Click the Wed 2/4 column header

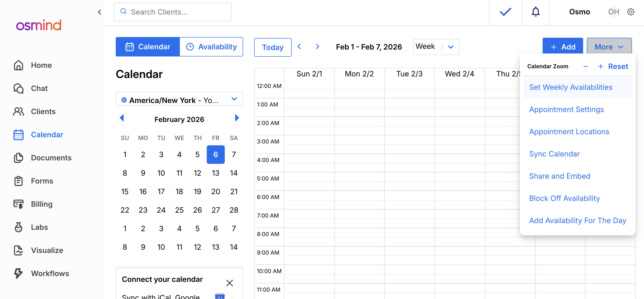(x=459, y=74)
